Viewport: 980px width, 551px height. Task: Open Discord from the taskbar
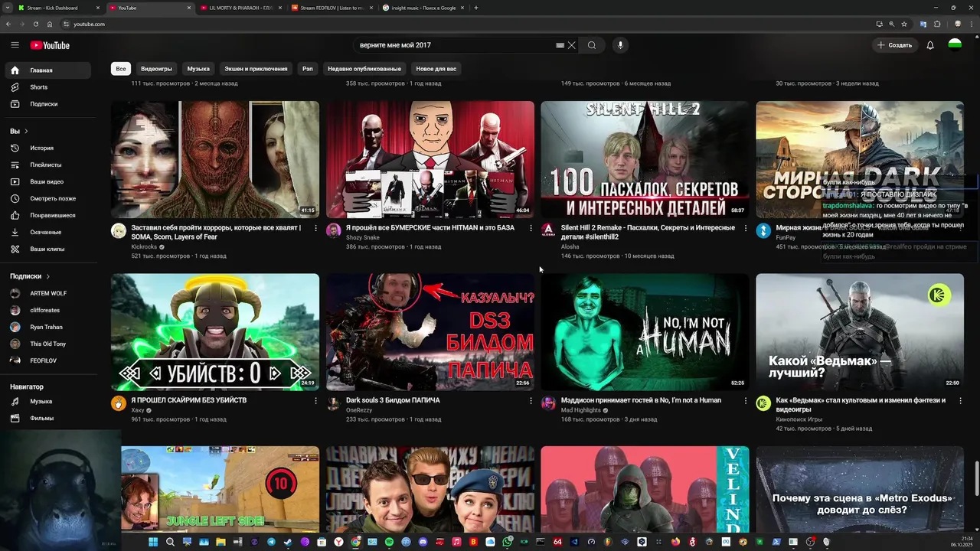423,542
